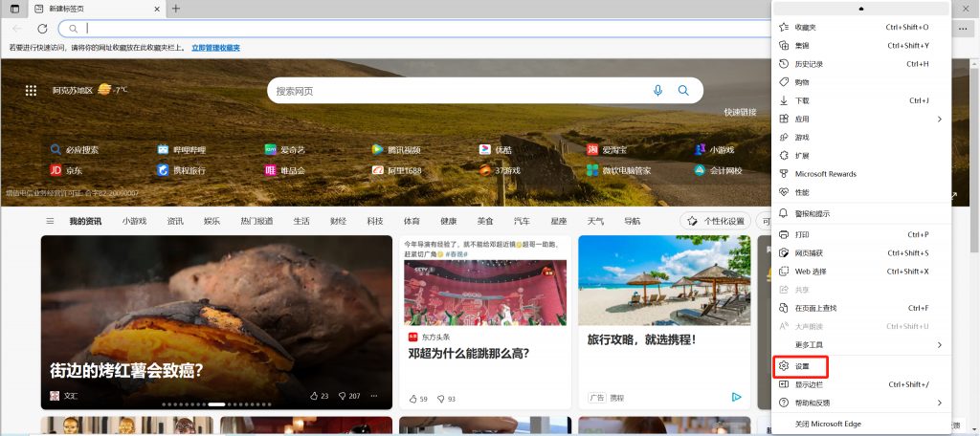This screenshot has width=980, height=436.
Task: Open Favorites (收藏夹) from the menu
Action: pos(861,27)
